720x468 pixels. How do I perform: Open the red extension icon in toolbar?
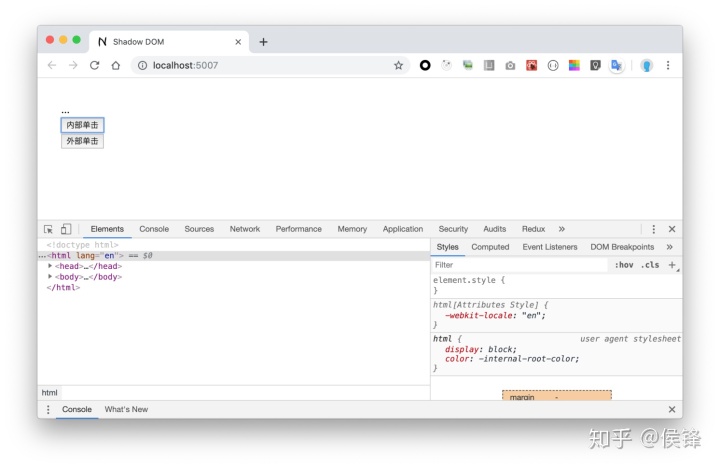531,66
